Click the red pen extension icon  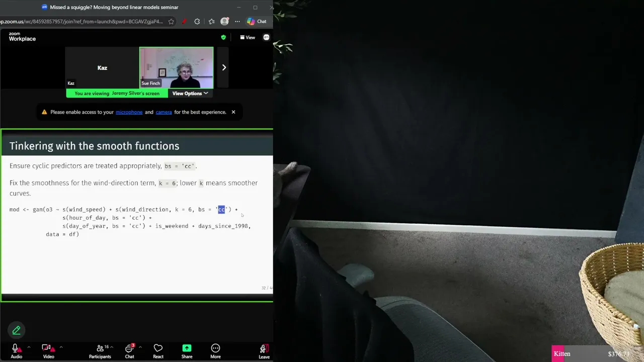tap(184, 22)
